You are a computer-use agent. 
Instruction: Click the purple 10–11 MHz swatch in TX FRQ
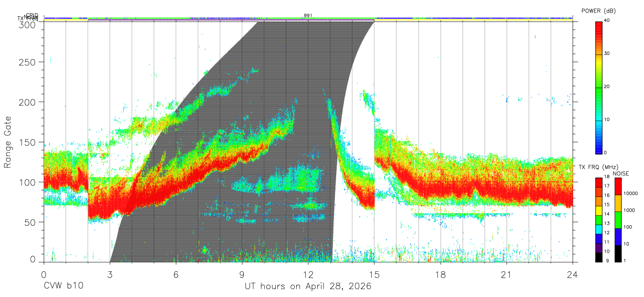599,247
